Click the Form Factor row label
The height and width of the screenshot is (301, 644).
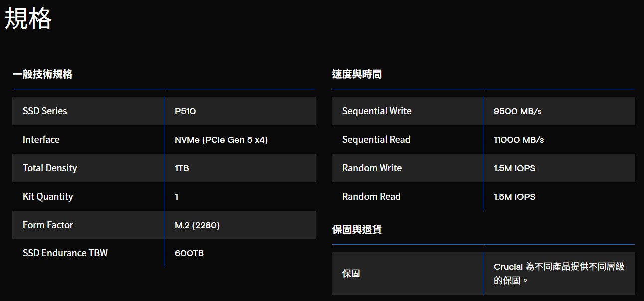pos(48,225)
